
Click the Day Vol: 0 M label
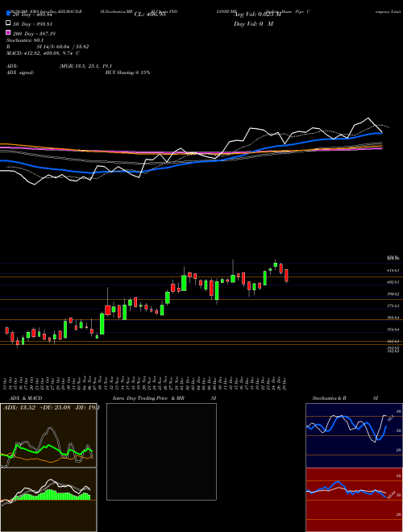253,23
